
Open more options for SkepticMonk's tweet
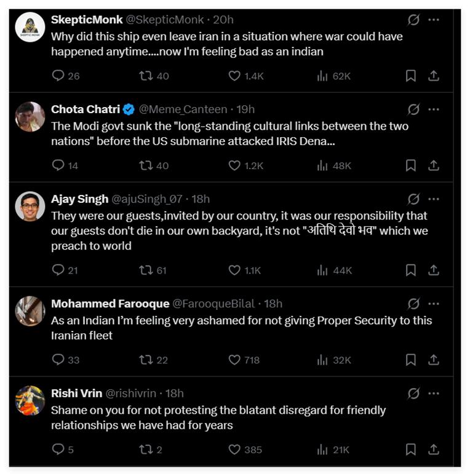(x=434, y=20)
